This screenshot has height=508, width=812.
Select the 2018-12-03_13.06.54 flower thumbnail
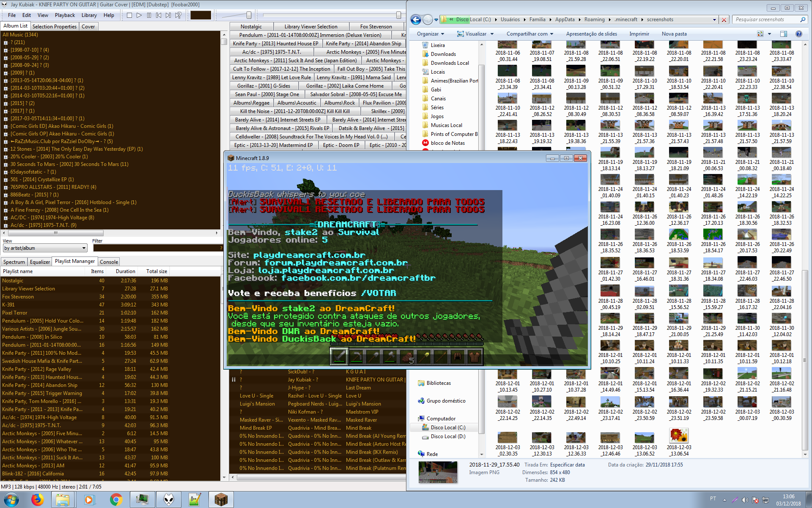point(679,436)
